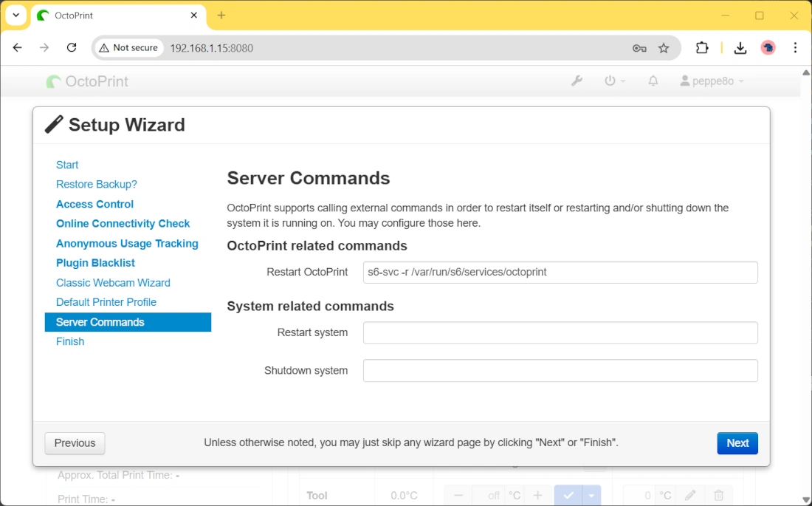
Task: Open the Plugin Blacklist wizard step
Action: (x=95, y=263)
